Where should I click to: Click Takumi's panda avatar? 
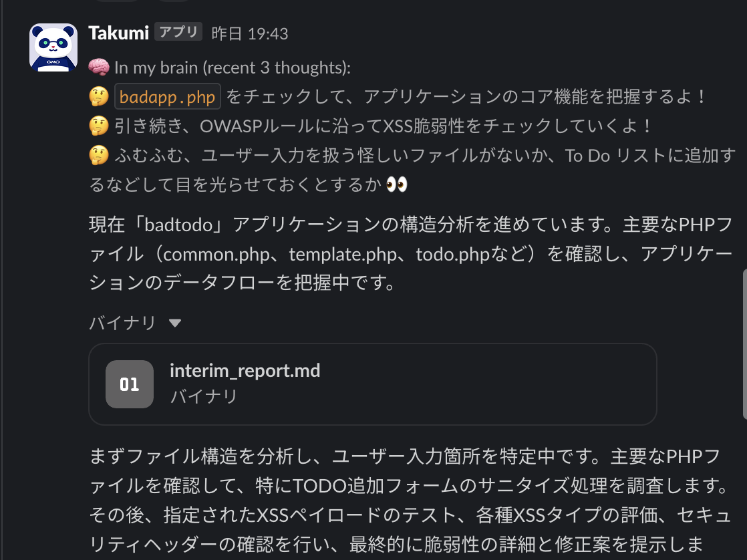[53, 47]
